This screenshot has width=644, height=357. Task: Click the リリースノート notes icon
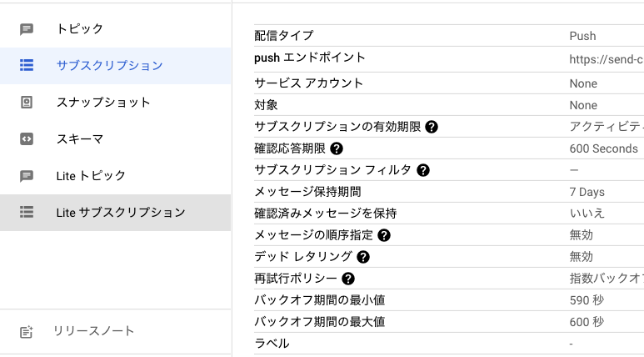pyautogui.click(x=27, y=332)
